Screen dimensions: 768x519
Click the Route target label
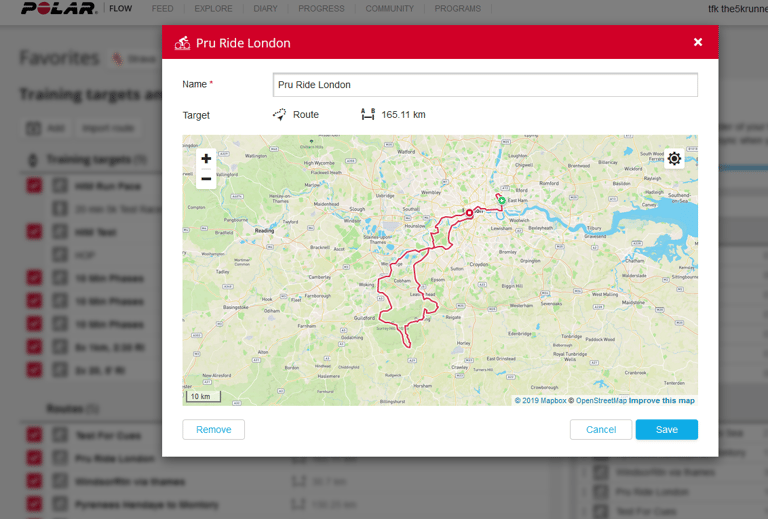pyautogui.click(x=306, y=115)
